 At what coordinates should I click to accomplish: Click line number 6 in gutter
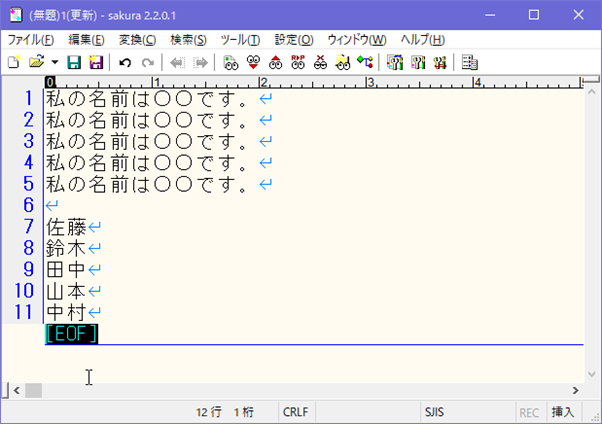click(29, 205)
